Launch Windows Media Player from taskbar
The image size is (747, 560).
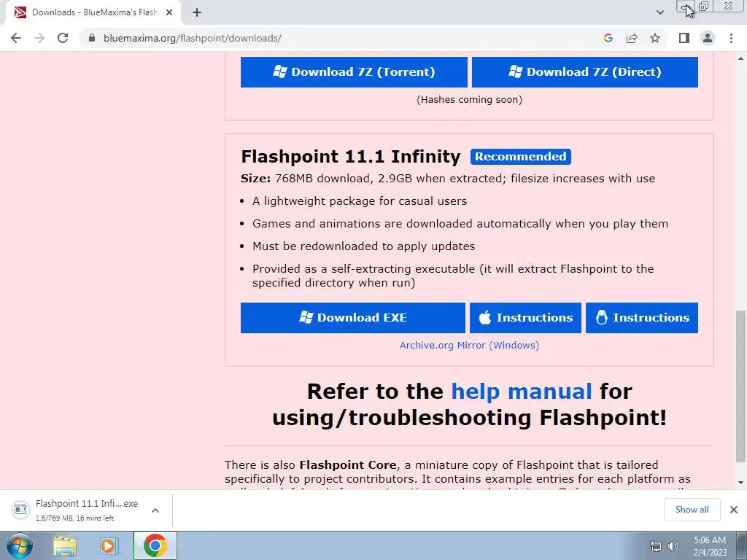(x=109, y=546)
